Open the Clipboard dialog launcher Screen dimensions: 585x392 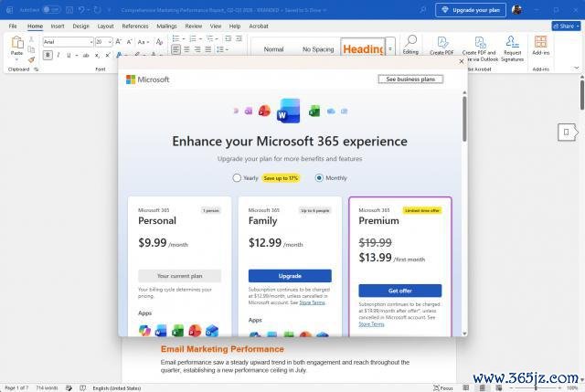tap(37, 69)
